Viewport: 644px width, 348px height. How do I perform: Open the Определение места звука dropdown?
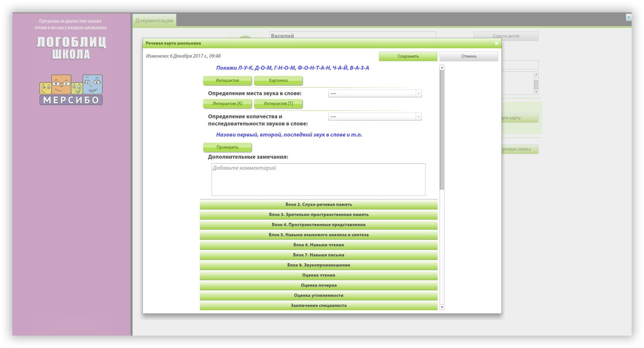pos(375,94)
